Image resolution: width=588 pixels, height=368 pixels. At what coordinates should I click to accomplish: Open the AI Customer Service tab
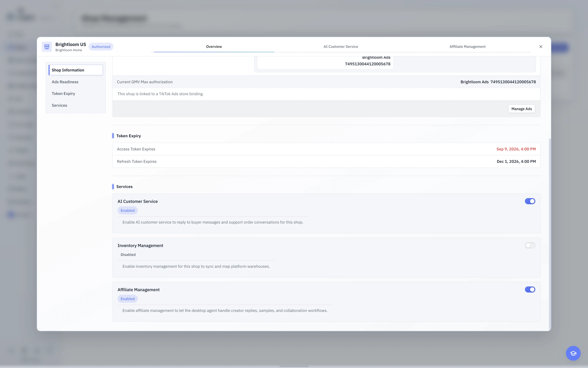[341, 46]
